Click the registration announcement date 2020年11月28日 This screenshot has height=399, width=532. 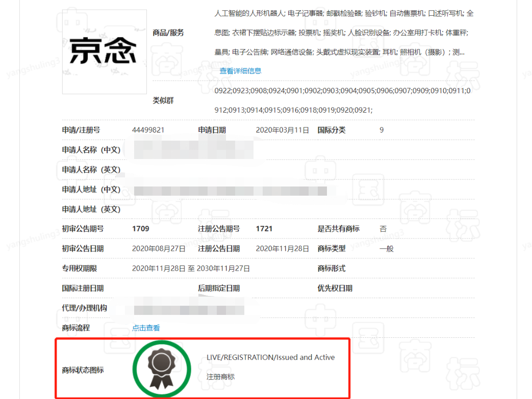pos(282,249)
